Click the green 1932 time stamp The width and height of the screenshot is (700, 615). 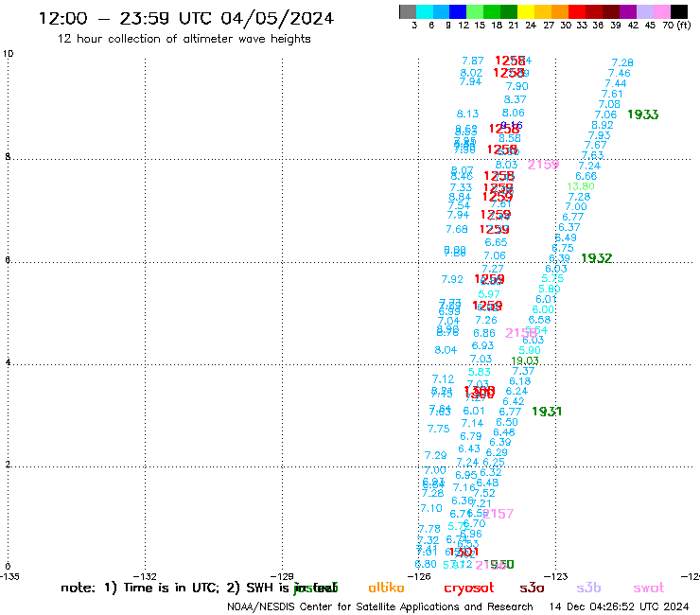click(597, 258)
